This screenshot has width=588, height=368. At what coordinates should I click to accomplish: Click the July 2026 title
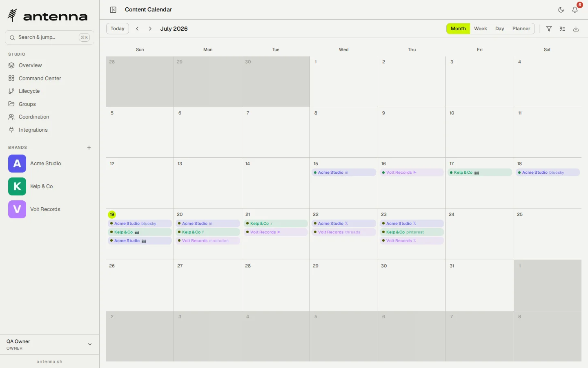[174, 29]
